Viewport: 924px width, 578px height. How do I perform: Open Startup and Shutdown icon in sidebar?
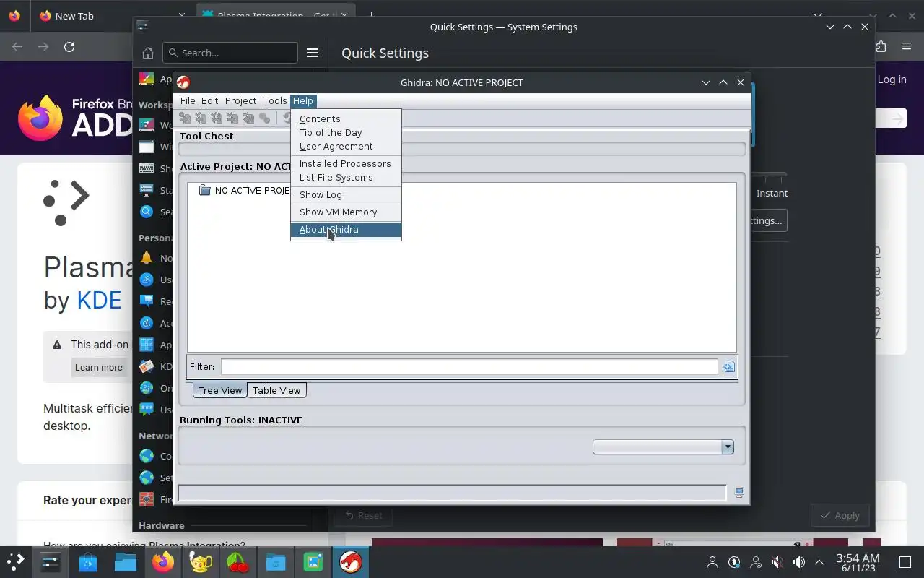point(147,190)
